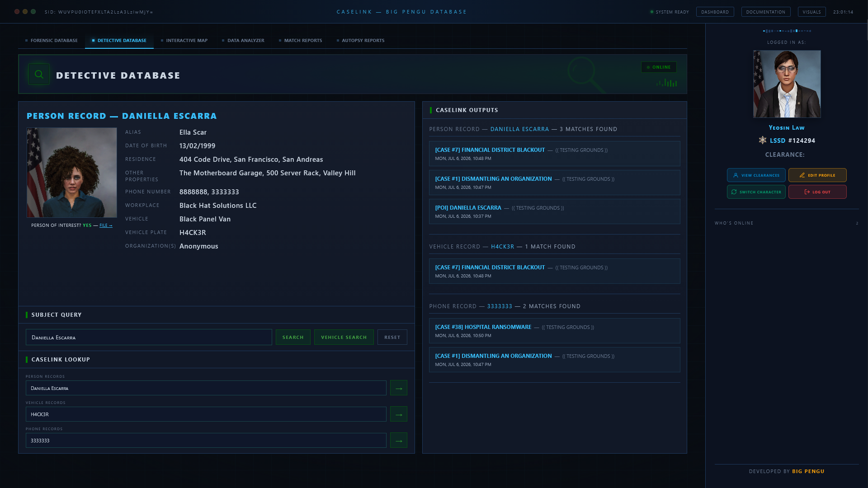This screenshot has height=488, width=868.
Task: Click the Phone Records lookup field
Action: [x=206, y=441]
